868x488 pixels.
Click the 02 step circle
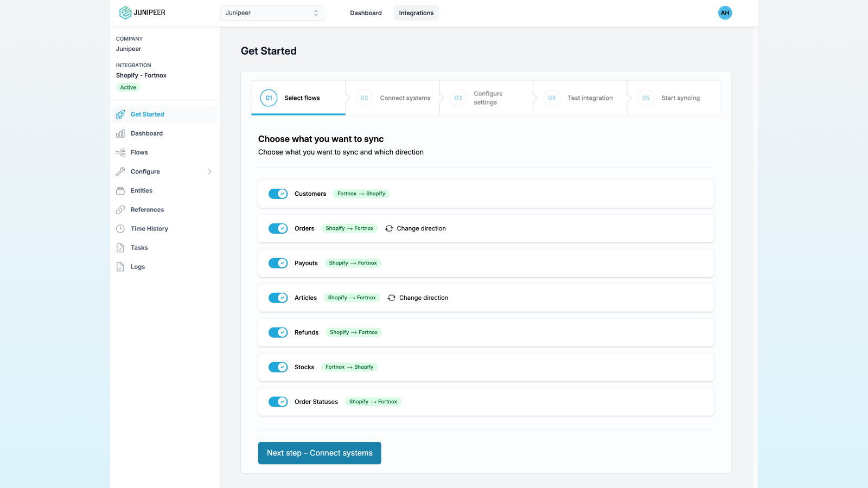coord(364,98)
